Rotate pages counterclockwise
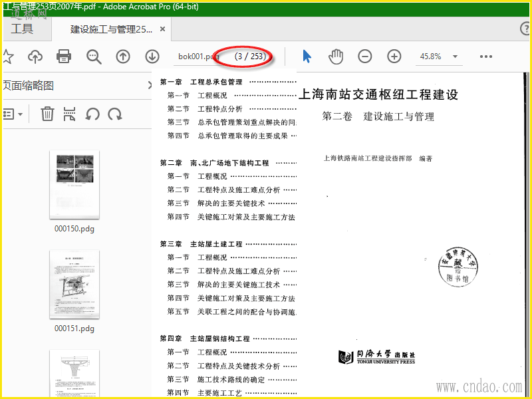Screen dimensions: 532x399 point(92,114)
